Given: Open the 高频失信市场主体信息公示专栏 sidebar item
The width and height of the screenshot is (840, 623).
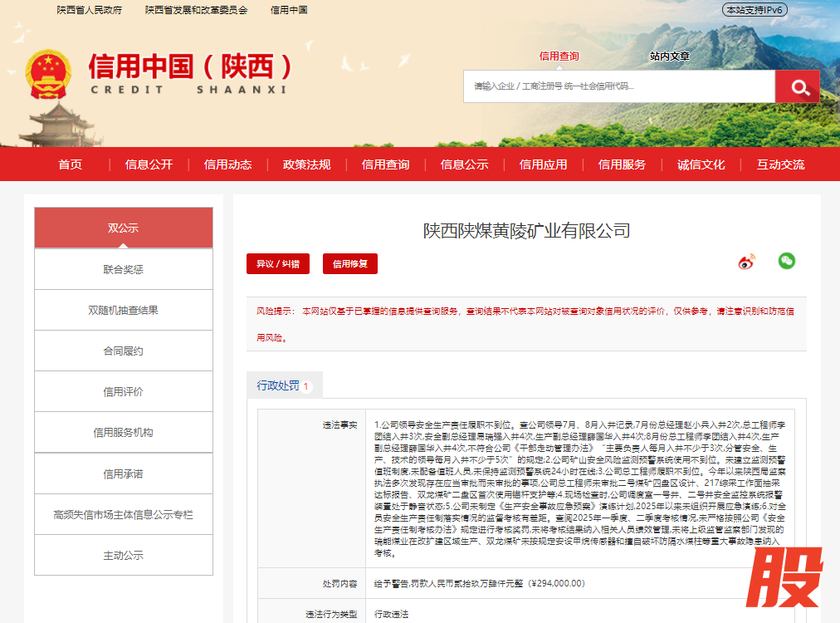Looking at the screenshot, I should [x=123, y=514].
